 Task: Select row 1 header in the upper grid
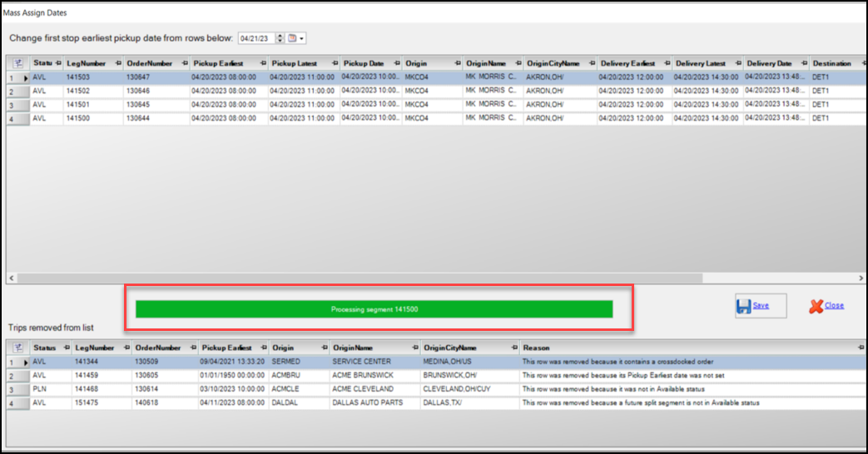(x=17, y=77)
